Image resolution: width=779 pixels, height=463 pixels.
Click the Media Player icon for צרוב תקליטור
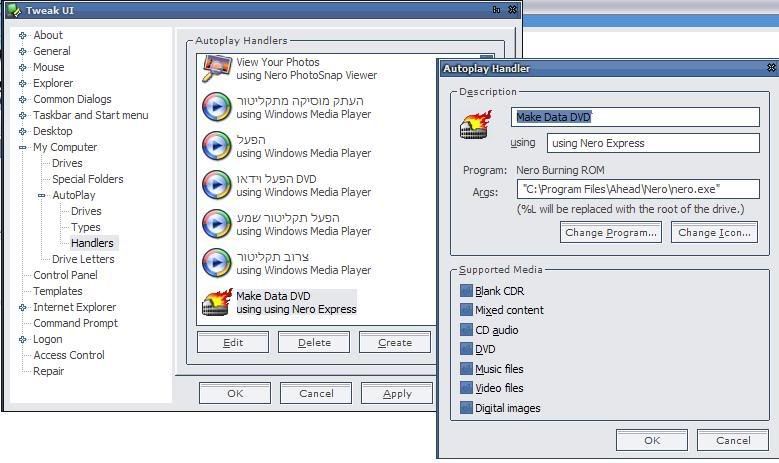pos(217,263)
